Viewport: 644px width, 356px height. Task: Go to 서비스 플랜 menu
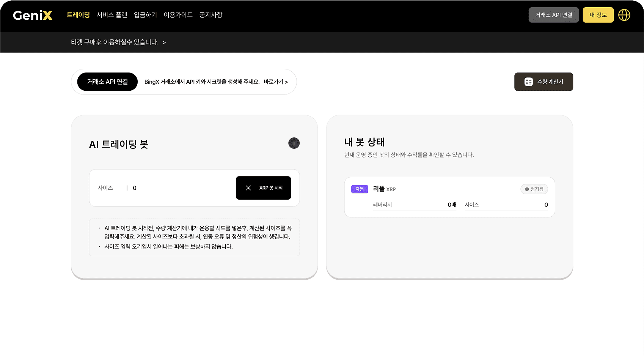(112, 15)
